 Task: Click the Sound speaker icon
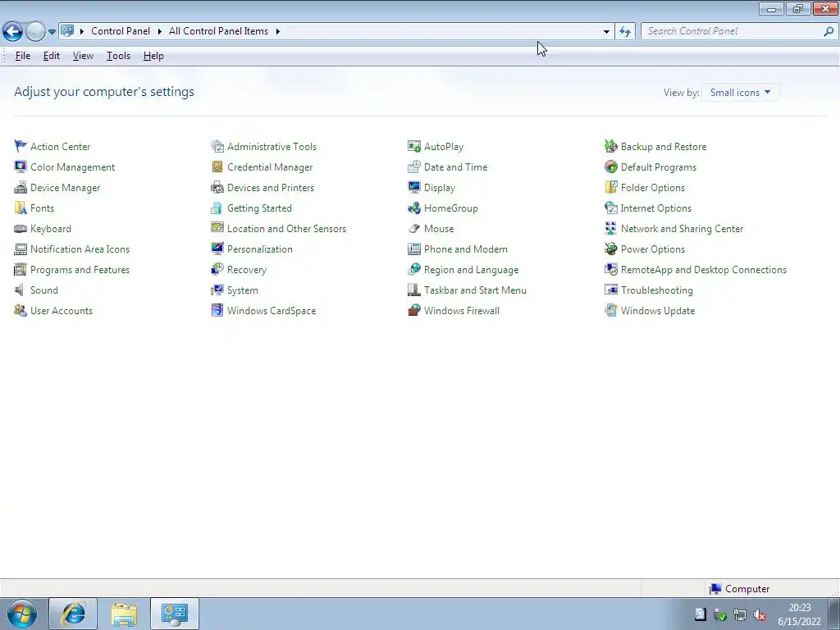(21, 290)
